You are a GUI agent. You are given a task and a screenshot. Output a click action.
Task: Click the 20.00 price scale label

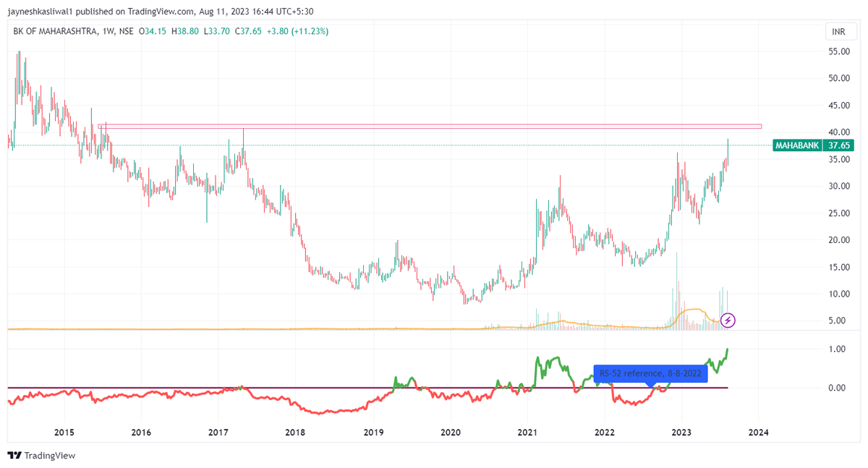tap(839, 240)
